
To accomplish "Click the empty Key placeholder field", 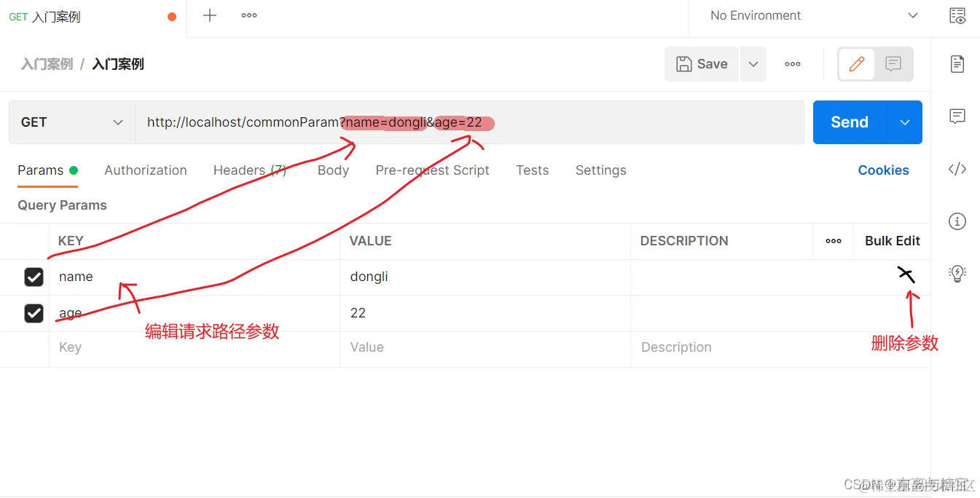I will (195, 348).
